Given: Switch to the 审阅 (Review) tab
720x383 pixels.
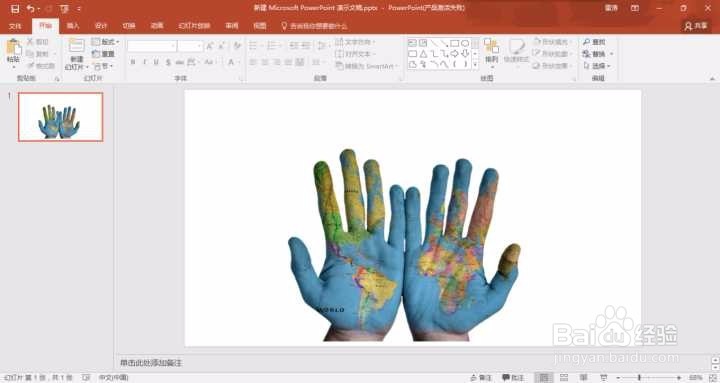Looking at the screenshot, I should (x=232, y=26).
